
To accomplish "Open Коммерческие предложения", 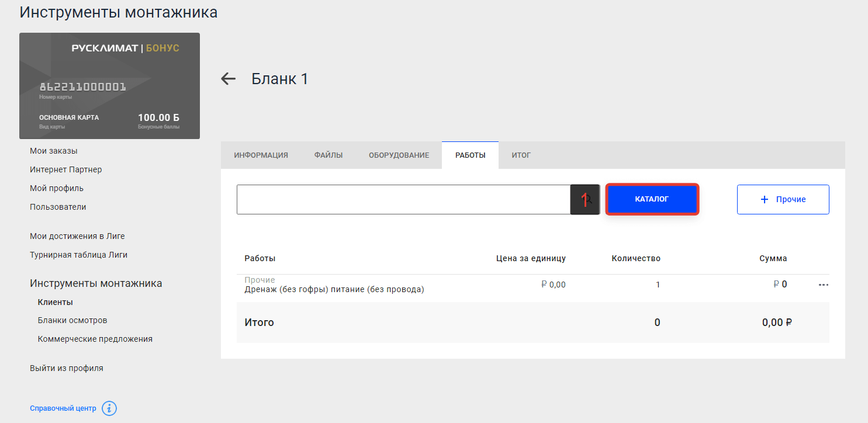I will [x=95, y=339].
